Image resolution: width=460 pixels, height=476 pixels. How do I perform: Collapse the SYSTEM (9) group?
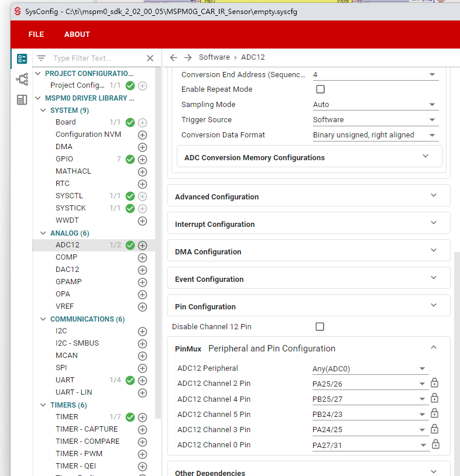point(43,110)
